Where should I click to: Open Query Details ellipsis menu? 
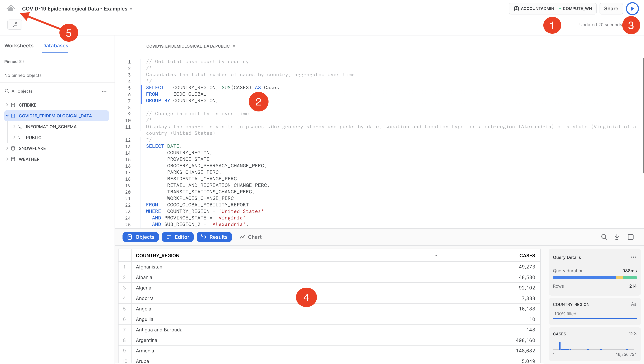(633, 257)
